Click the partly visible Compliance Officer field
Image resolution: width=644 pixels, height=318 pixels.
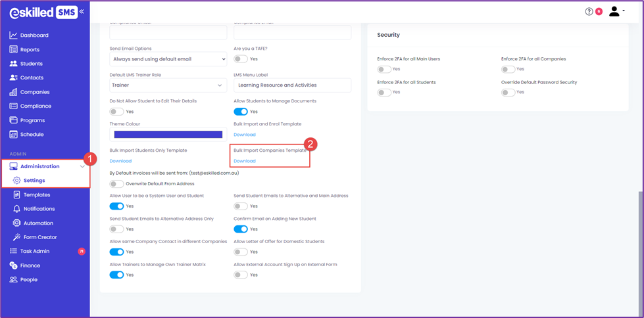coord(168,32)
